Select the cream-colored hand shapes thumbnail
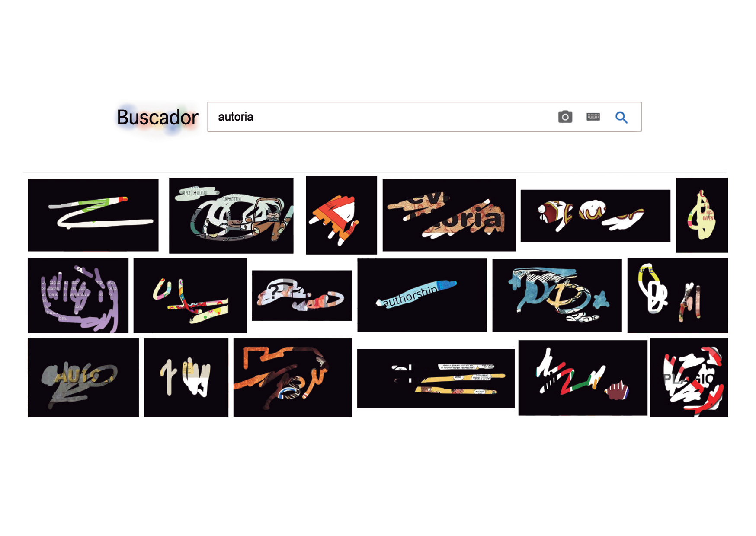Viewport: 756px width, 536px height. click(186, 378)
